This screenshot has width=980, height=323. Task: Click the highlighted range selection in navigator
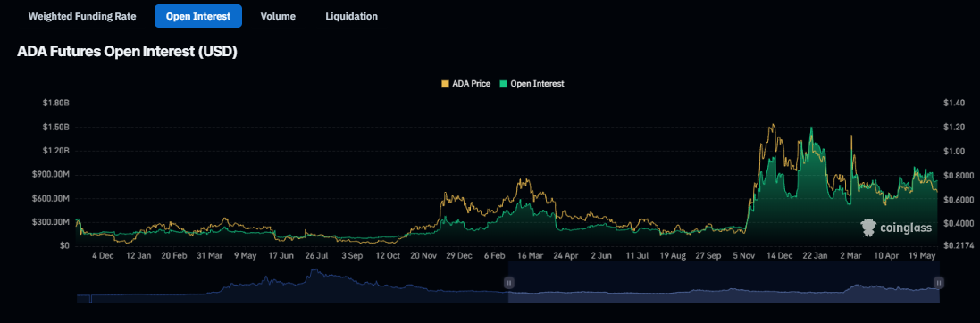point(724,283)
